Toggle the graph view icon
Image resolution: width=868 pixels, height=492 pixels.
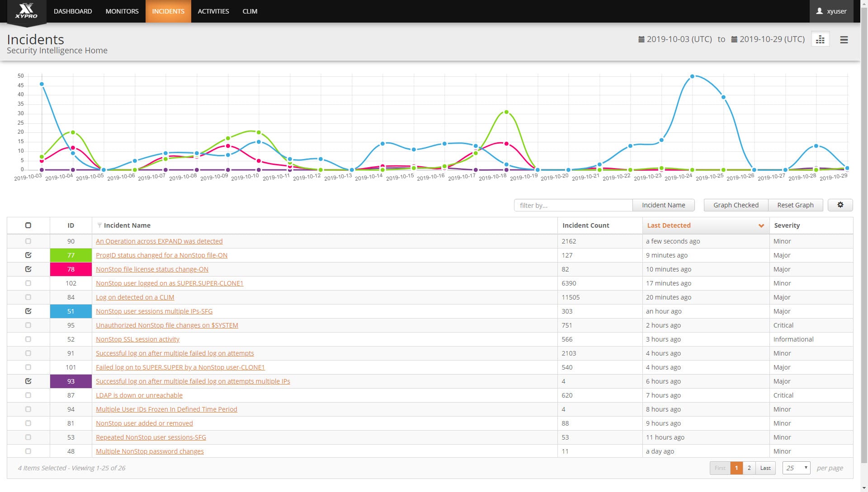click(x=820, y=40)
